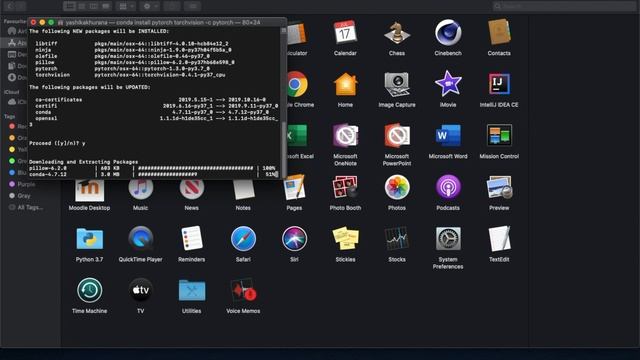Open IntelliJ IDEA CE icon
Image resolution: width=640 pixels, height=360 pixels.
click(x=499, y=84)
